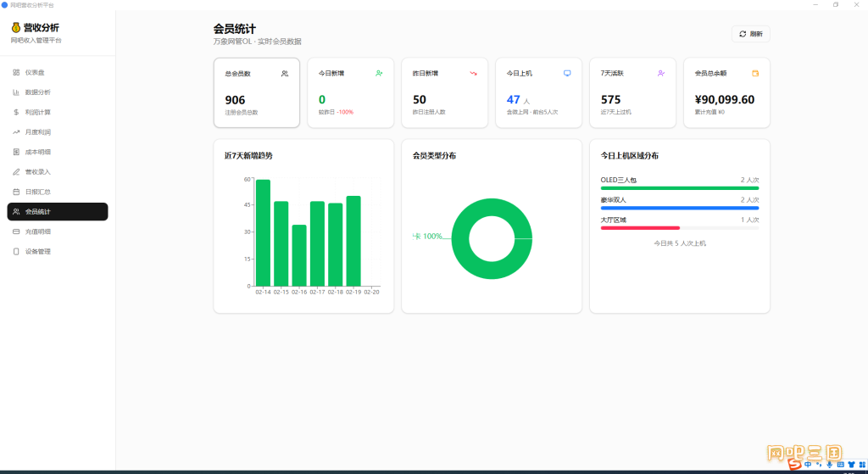Click the red trend-down icon on 昨日新增
Screen dimensions: 868x474
point(473,73)
